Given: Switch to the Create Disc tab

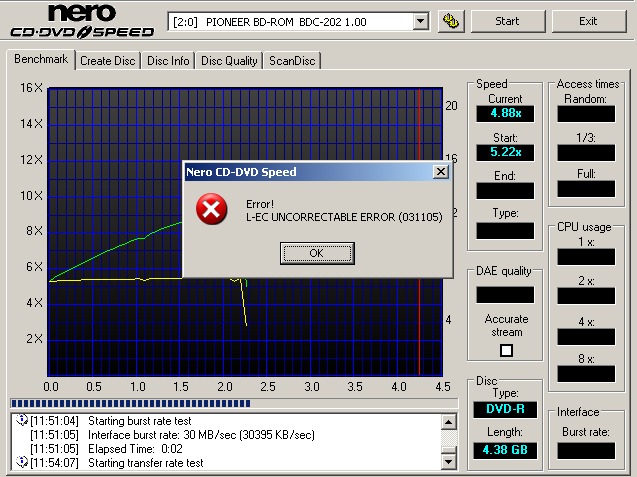Looking at the screenshot, I should click(x=108, y=61).
